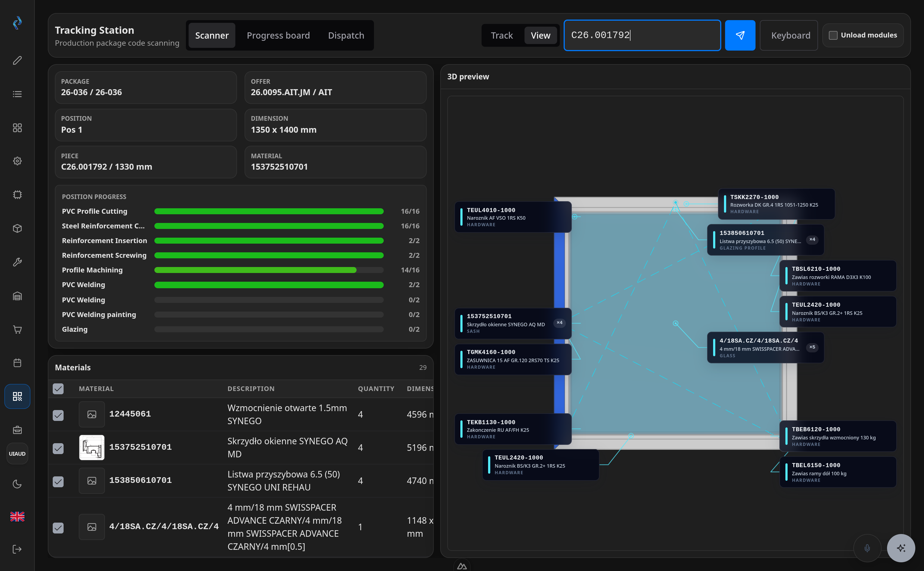The height and width of the screenshot is (571, 924).
Task: Click the TSKK2270-1000 hardware label in 3D preview
Action: 776,204
